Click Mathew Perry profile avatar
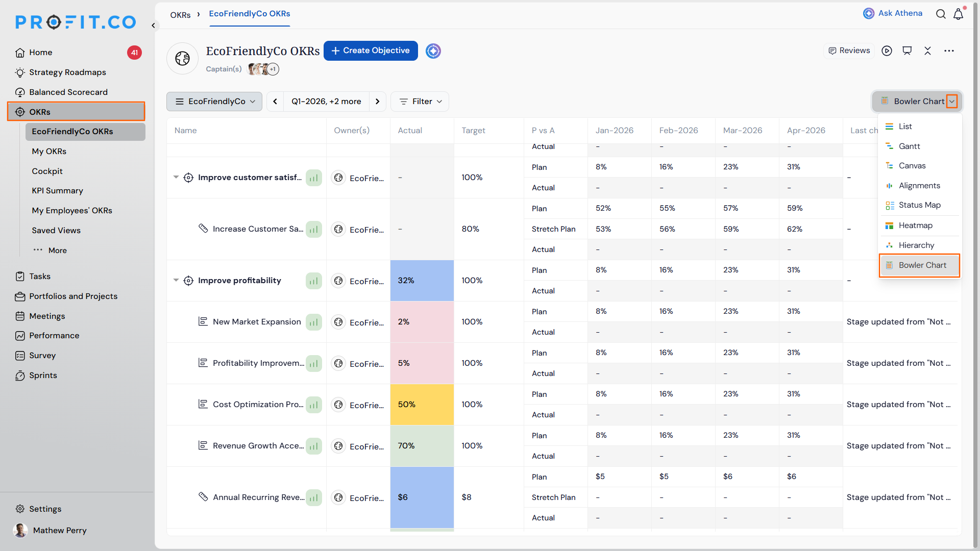This screenshot has width=980, height=551. pyautogui.click(x=20, y=531)
